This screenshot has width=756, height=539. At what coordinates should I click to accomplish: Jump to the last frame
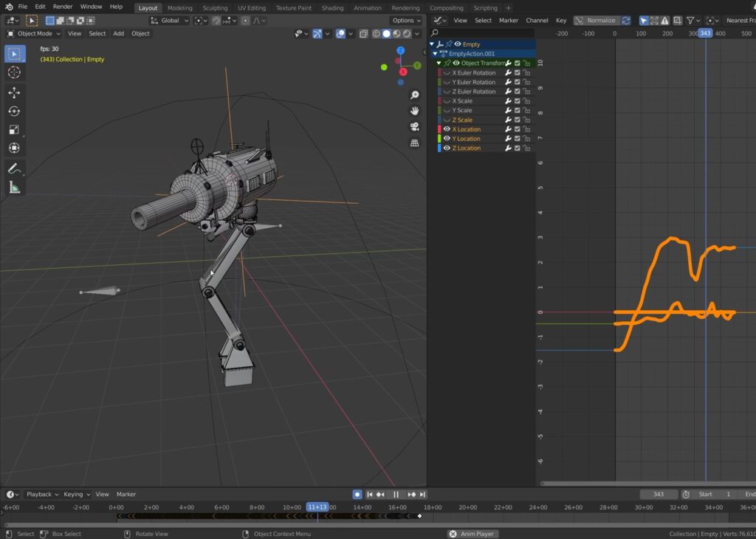coord(422,494)
